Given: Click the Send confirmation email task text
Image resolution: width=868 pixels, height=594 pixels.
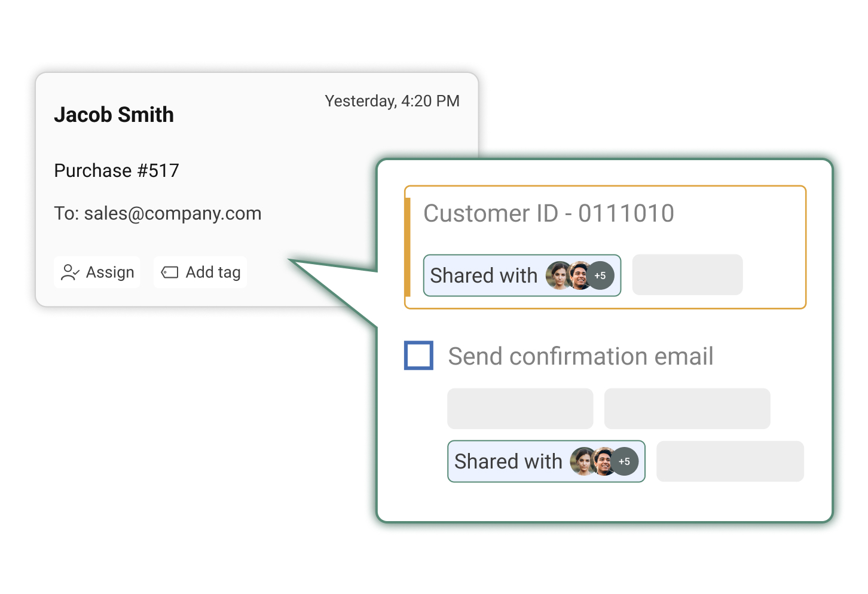Looking at the screenshot, I should tap(580, 356).
